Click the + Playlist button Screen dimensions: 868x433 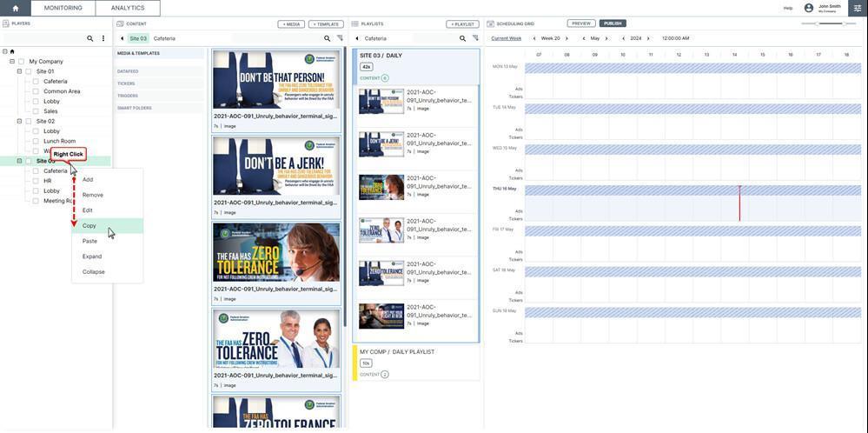[463, 23]
